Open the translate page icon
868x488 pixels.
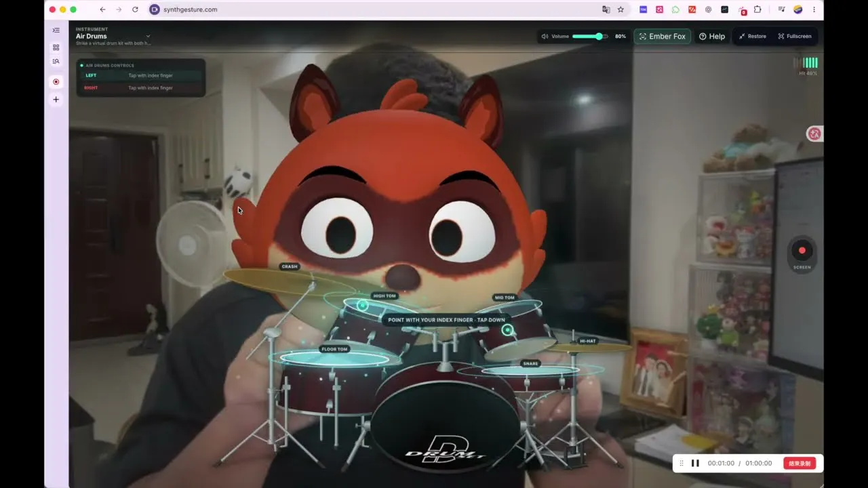[x=606, y=9]
